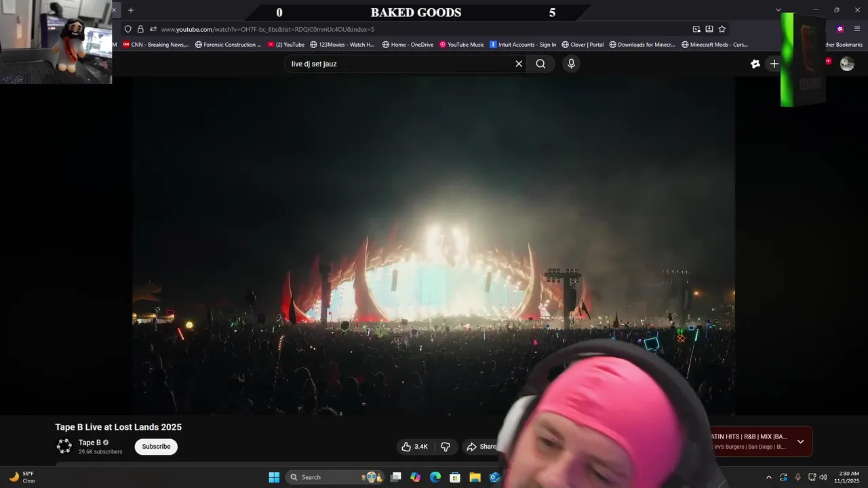868x488 pixels.
Task: Open the CNN Breaking News bookmark
Action: (x=155, y=45)
